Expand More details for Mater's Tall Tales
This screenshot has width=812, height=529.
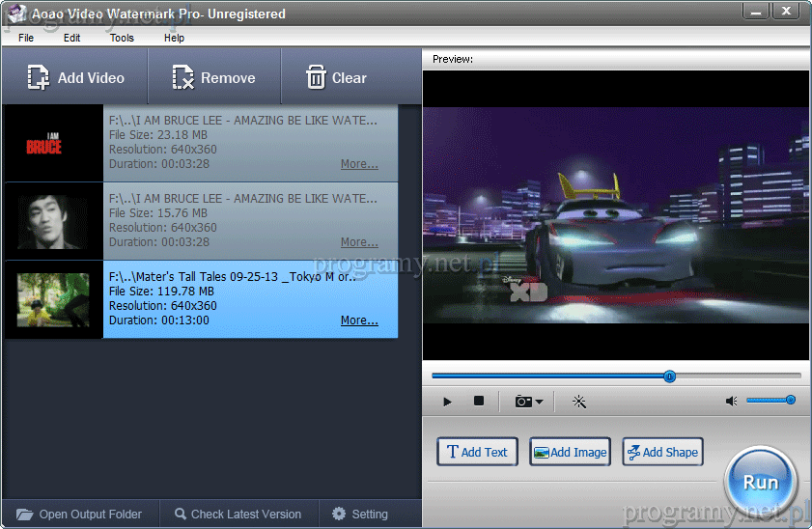(x=359, y=320)
